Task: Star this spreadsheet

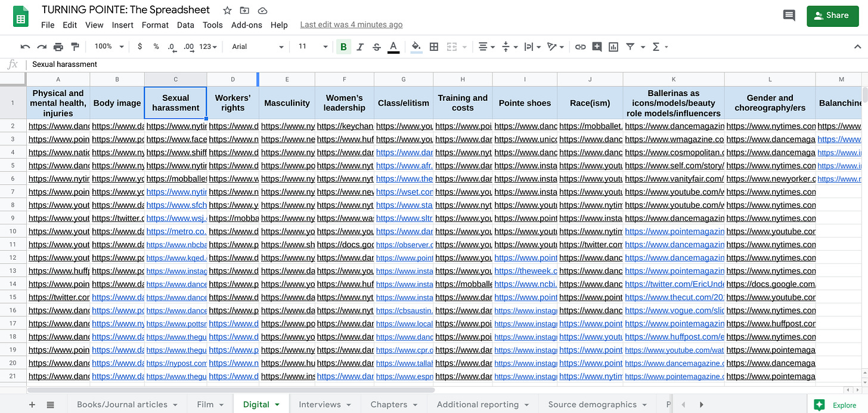Action: [227, 11]
